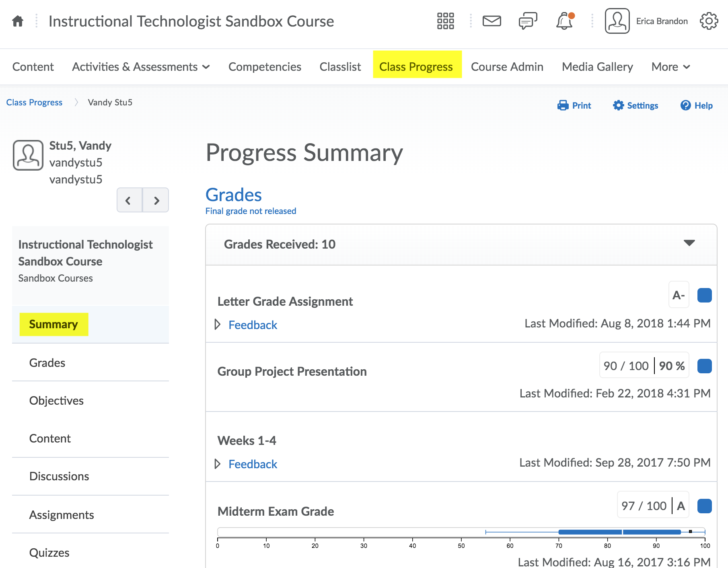Collapse the Grades Received section arrow
The height and width of the screenshot is (568, 728).
click(689, 243)
